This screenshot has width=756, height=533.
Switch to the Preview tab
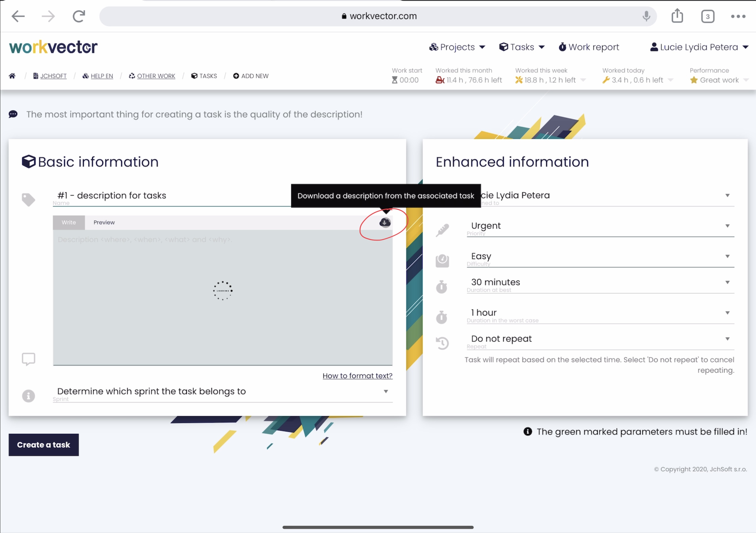[104, 223]
